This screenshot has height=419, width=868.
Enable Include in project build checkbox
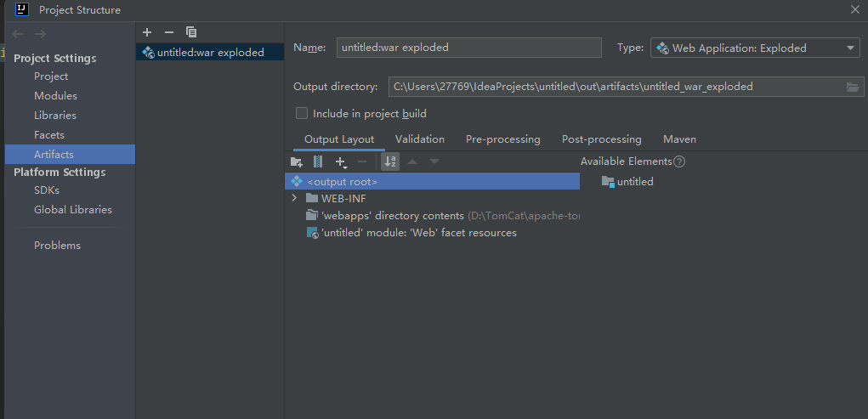[301, 113]
